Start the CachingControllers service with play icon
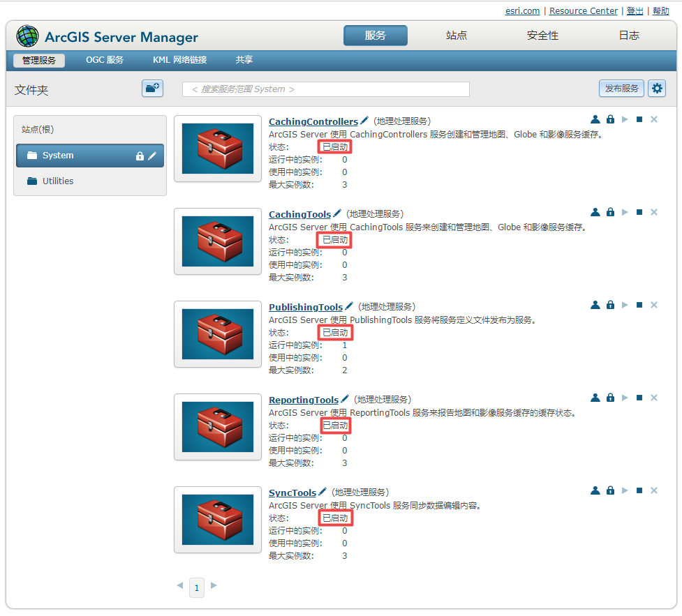The width and height of the screenshot is (682, 616). pyautogui.click(x=625, y=119)
